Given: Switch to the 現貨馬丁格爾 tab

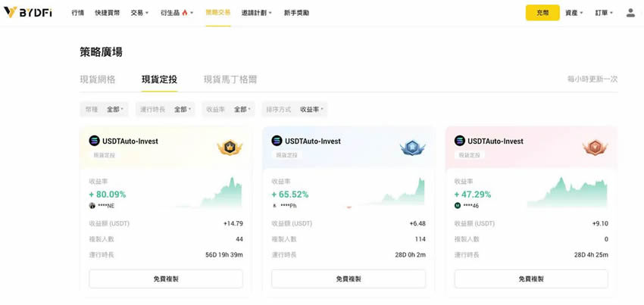Looking at the screenshot, I should [x=230, y=79].
